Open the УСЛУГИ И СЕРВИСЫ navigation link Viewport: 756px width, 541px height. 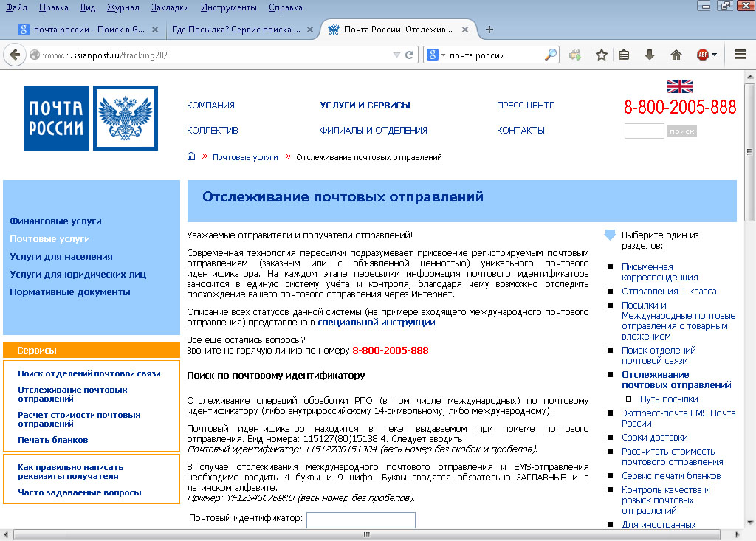[x=365, y=105]
